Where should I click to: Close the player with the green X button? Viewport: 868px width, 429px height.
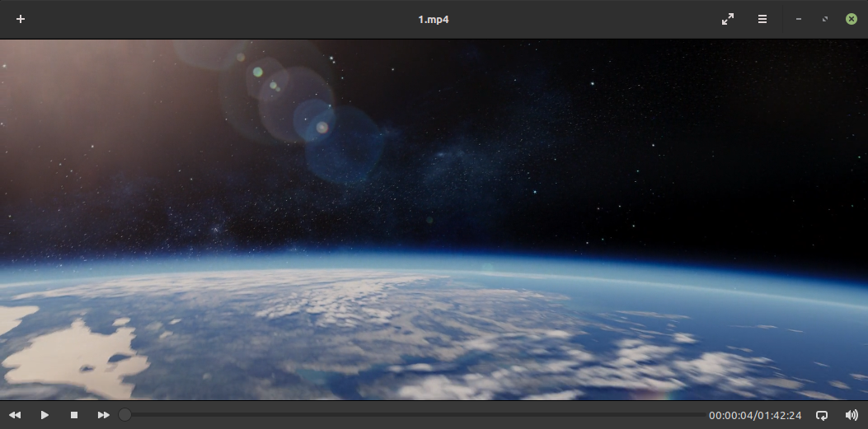click(852, 19)
